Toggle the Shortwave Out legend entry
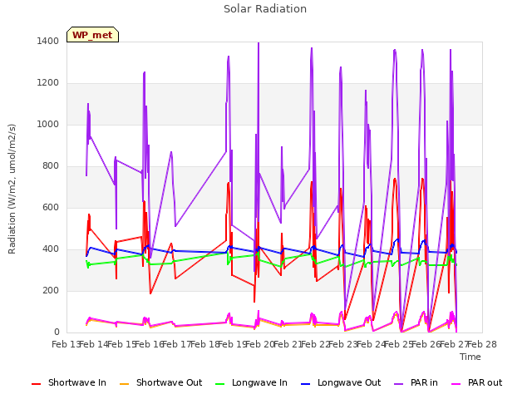Screen dimensions: 532x399 coord(160,382)
